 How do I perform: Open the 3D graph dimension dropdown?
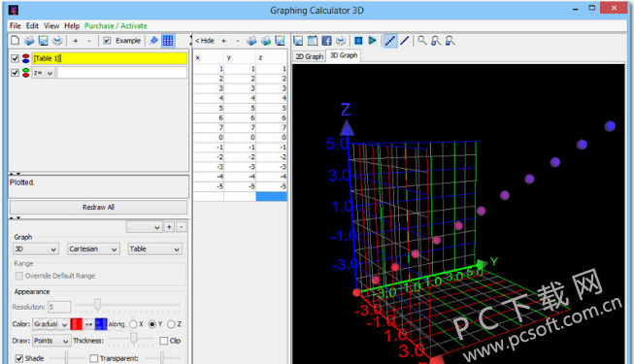click(36, 248)
